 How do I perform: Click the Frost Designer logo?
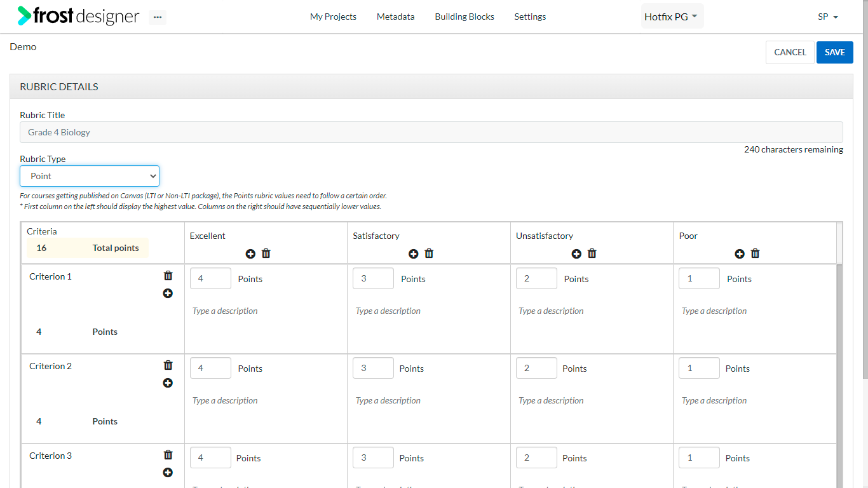click(78, 16)
